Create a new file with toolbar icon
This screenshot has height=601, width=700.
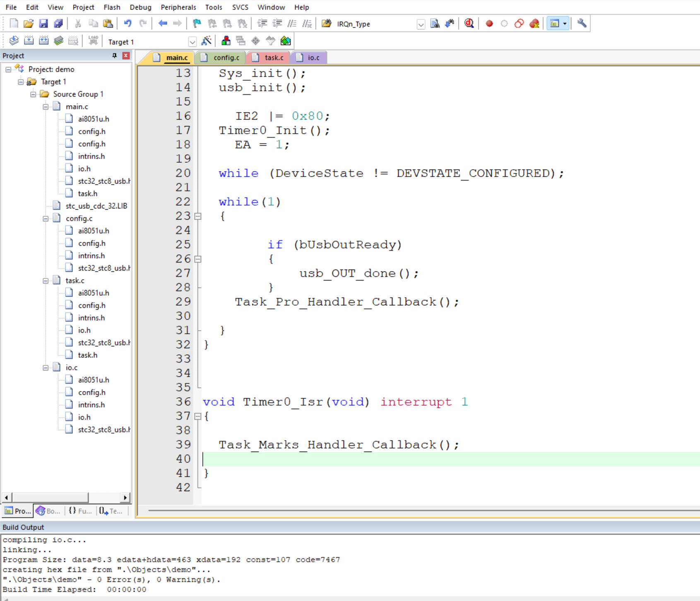pos(14,24)
